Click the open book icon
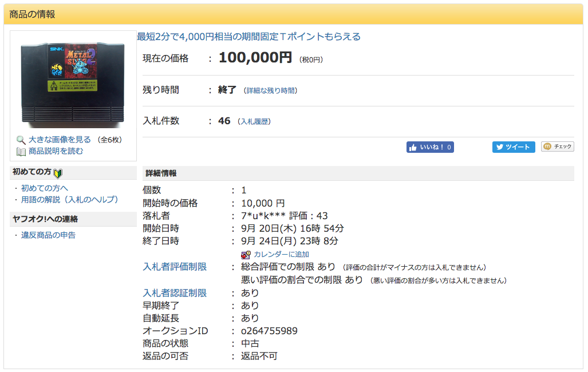588x372 pixels. pos(21,152)
